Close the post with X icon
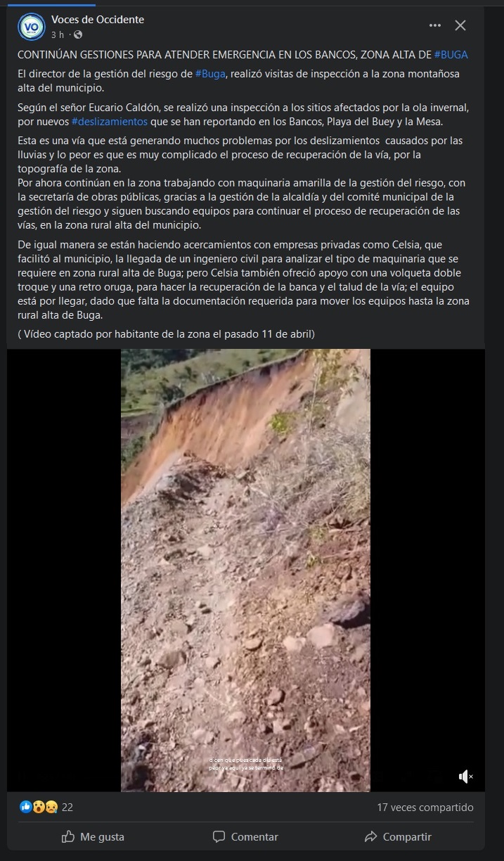 coord(460,25)
